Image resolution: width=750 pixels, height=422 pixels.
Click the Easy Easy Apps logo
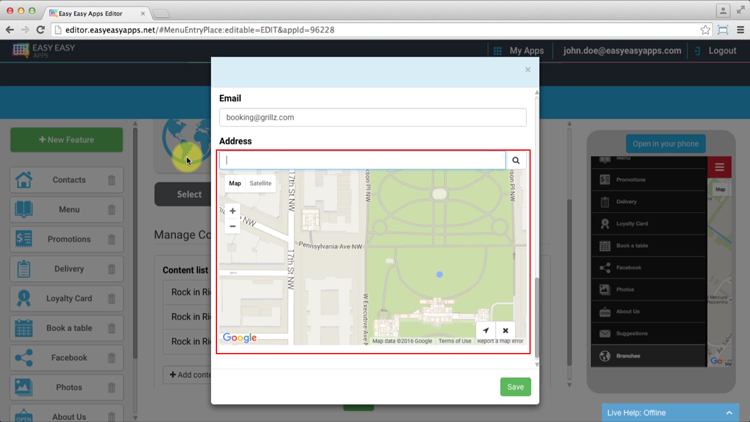click(x=44, y=50)
